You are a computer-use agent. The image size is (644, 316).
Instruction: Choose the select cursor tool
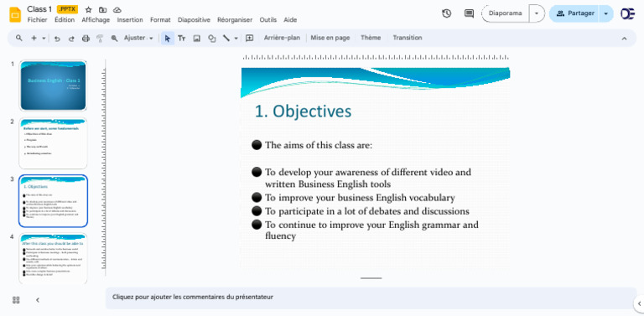pyautogui.click(x=167, y=39)
